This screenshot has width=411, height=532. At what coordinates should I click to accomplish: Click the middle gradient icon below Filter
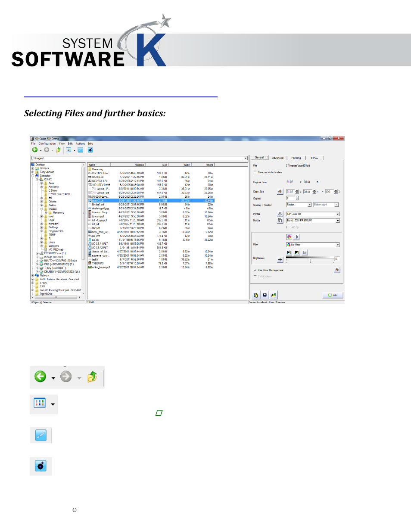pyautogui.click(x=297, y=252)
